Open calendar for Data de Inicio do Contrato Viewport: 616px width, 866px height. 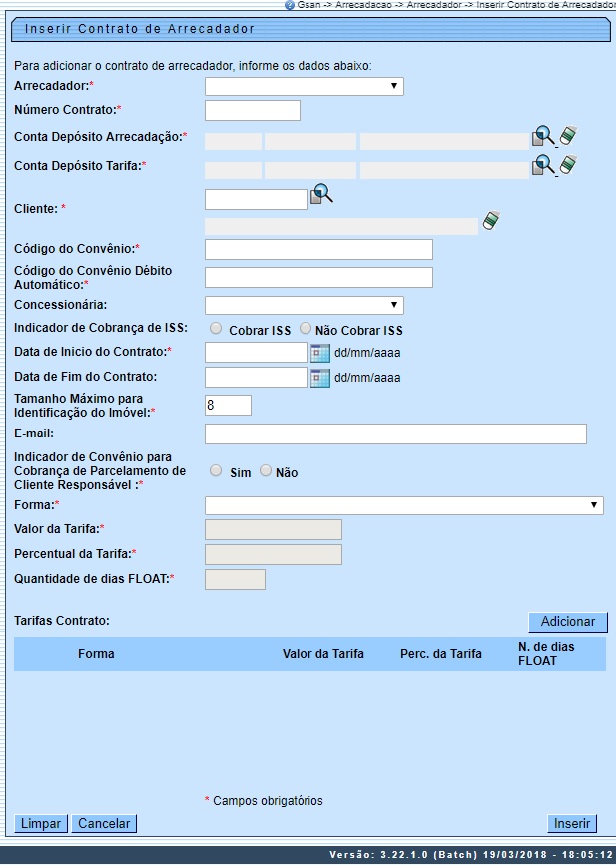click(x=320, y=353)
